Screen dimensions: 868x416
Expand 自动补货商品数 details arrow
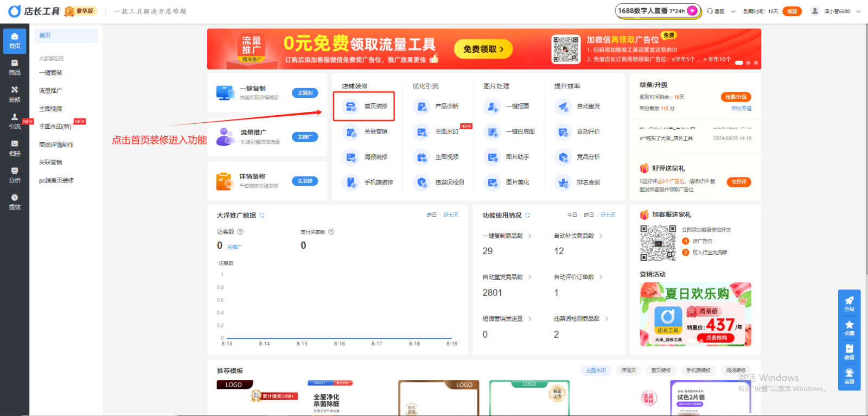click(601, 236)
